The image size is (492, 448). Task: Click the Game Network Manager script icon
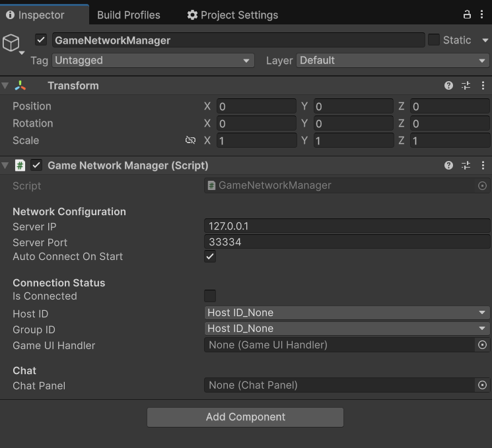click(x=20, y=165)
